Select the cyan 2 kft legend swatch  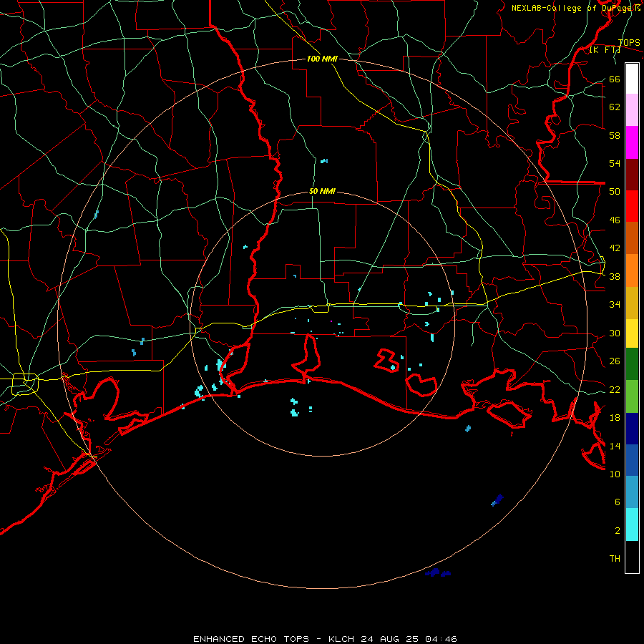pyautogui.click(x=632, y=525)
